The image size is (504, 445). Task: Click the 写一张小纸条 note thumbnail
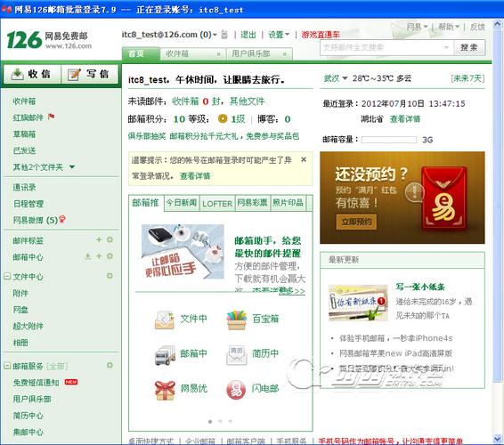coord(358,303)
